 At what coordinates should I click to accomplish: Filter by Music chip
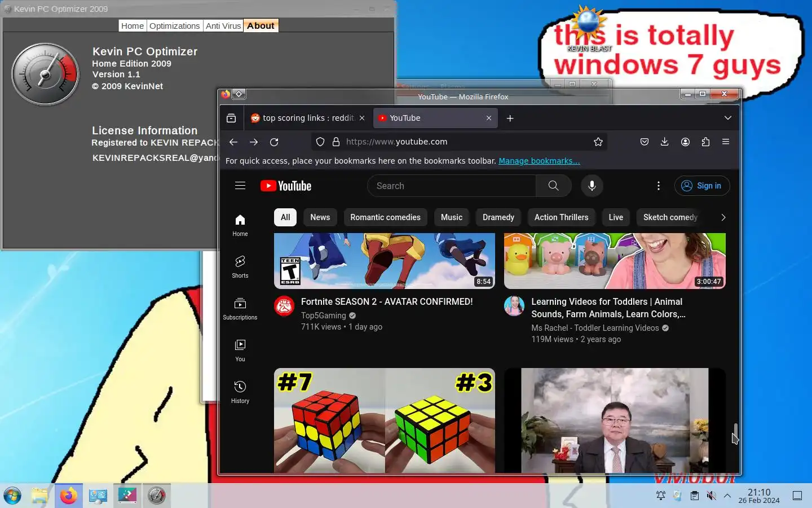452,217
